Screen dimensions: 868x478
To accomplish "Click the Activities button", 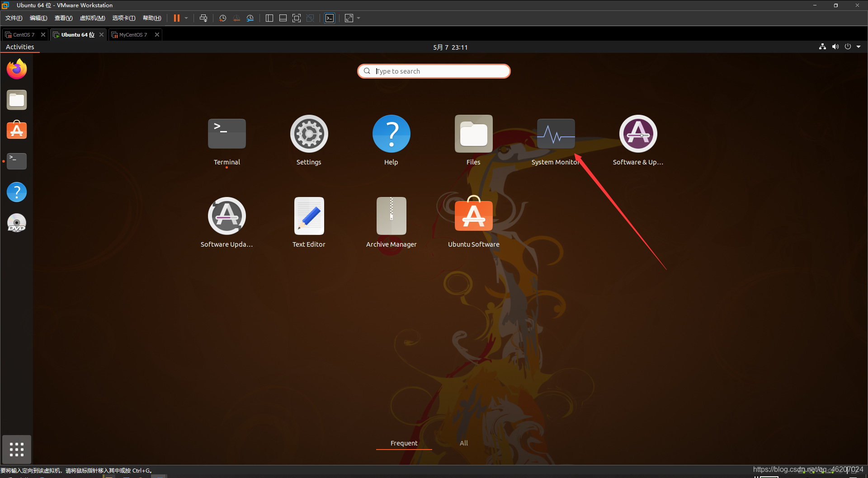I will point(20,47).
